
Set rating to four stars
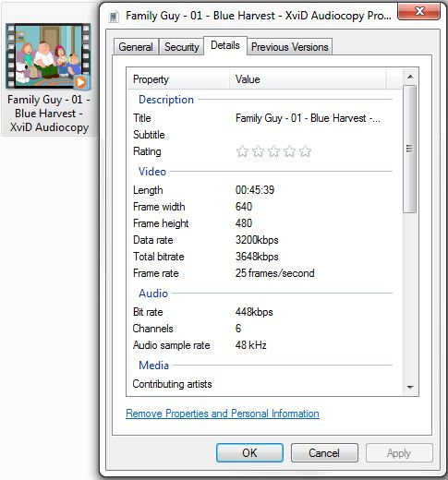coord(289,151)
